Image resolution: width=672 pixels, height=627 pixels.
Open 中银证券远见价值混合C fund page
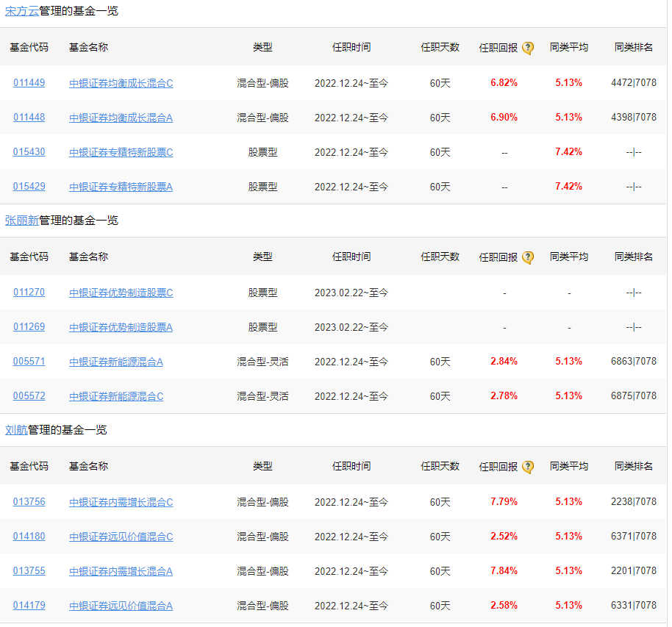click(121, 537)
